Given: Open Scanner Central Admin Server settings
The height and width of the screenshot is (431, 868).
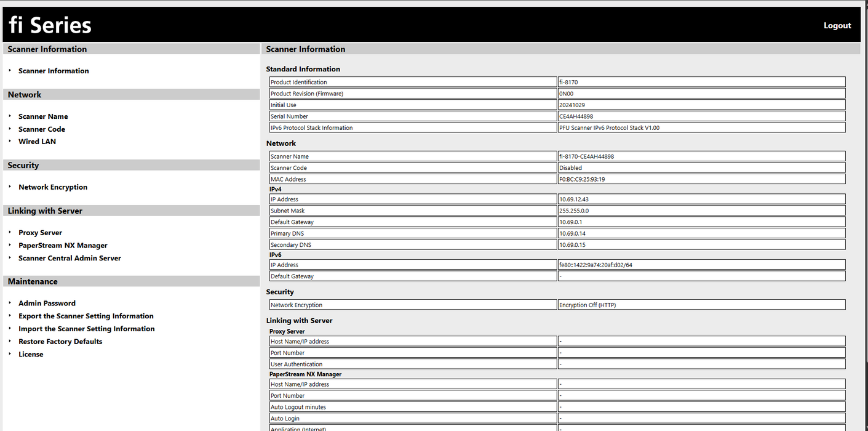Looking at the screenshot, I should click(x=70, y=258).
